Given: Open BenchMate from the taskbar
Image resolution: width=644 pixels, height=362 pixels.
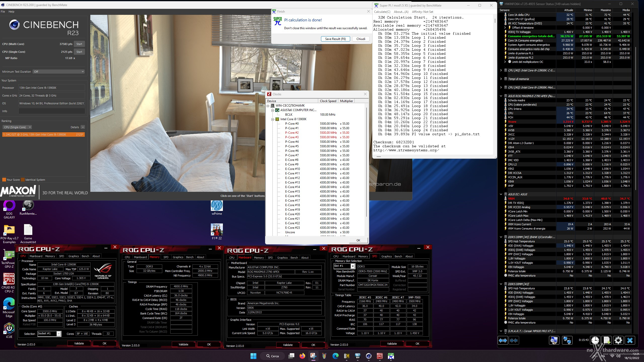Looking at the screenshot, I should coord(346,356).
